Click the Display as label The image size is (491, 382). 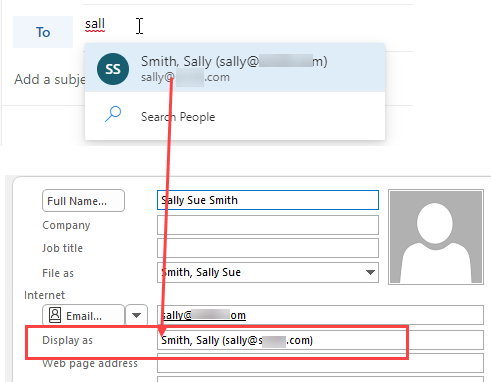click(x=67, y=340)
